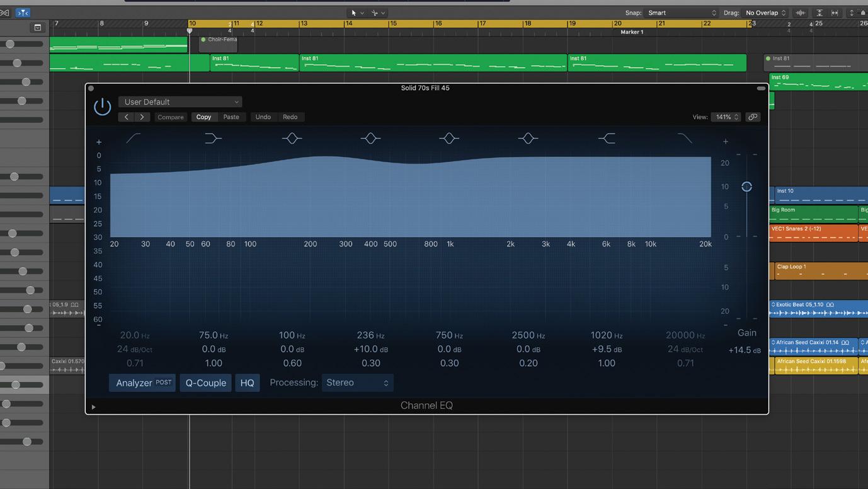Open the User Default preset menu

(x=180, y=102)
